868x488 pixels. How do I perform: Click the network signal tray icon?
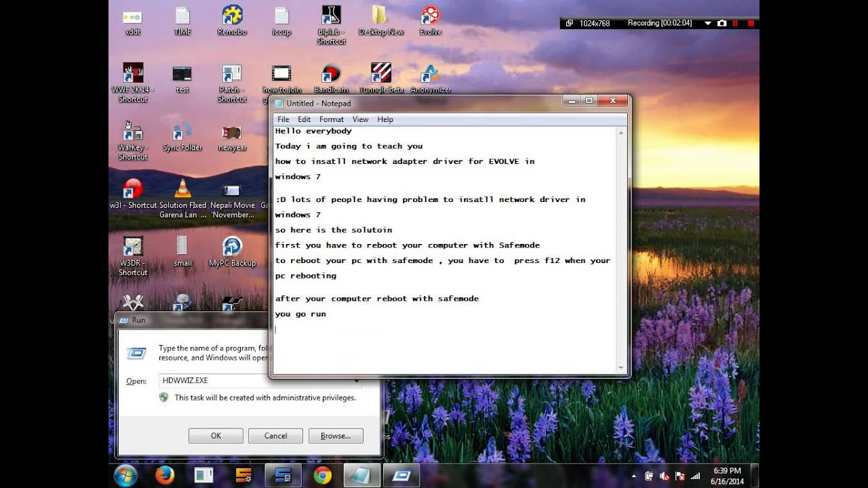[x=695, y=476]
